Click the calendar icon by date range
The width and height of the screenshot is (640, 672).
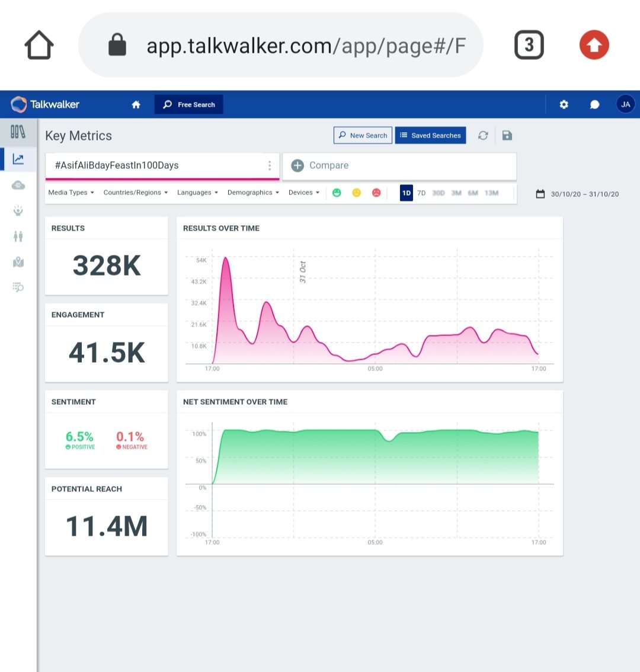[x=540, y=194]
